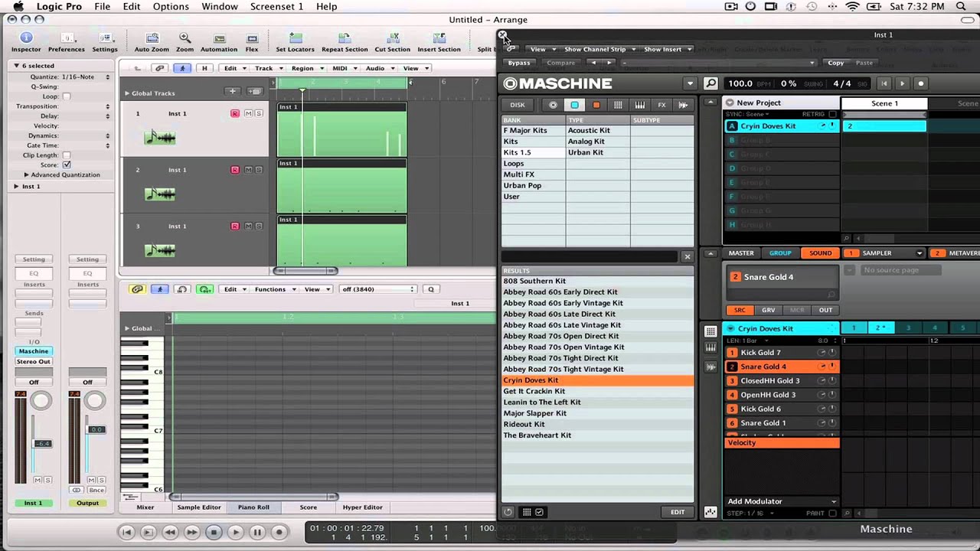The image size is (980, 551).
Task: Switch to the Hyper Editor tab
Action: click(362, 507)
